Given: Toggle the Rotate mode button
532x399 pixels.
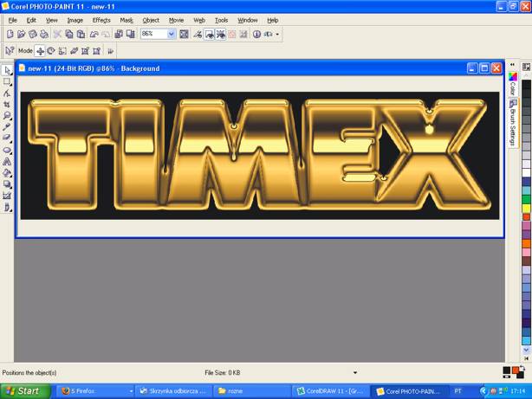Looking at the screenshot, I should click(51, 51).
